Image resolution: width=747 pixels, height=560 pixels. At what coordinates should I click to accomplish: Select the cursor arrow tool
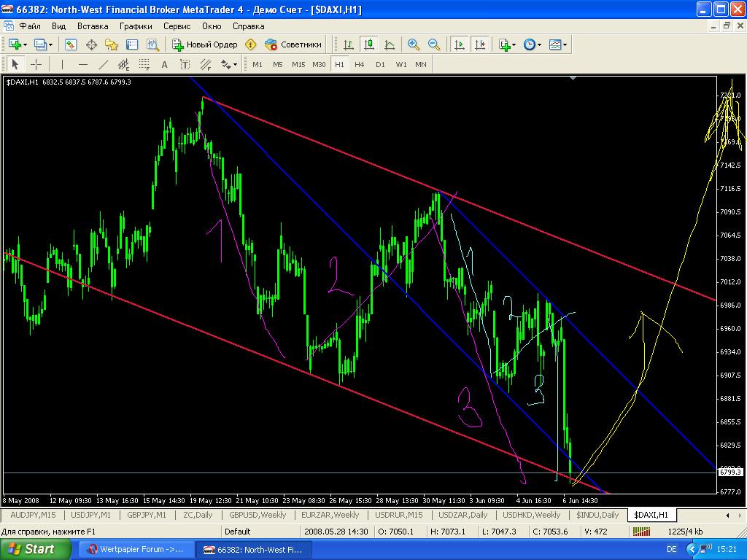(x=15, y=64)
